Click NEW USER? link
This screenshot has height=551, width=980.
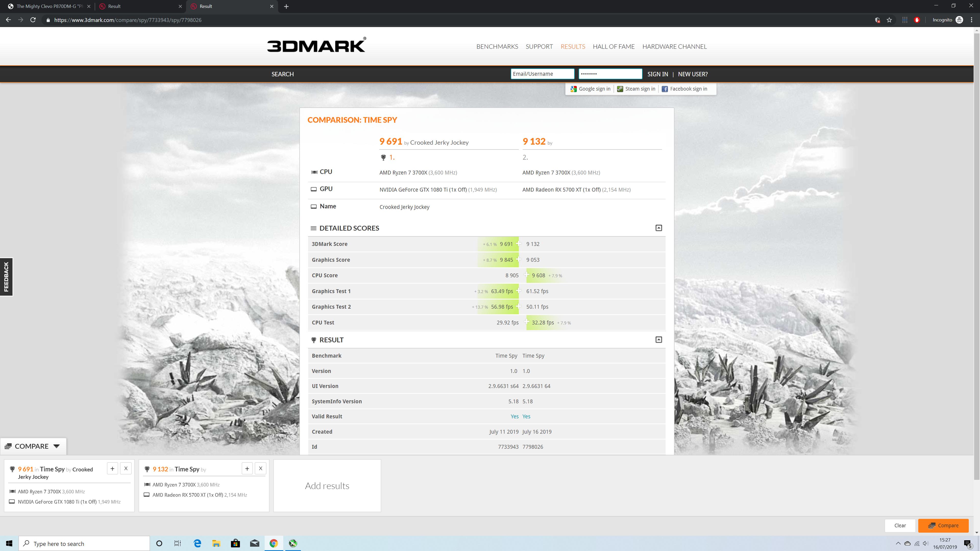(692, 74)
